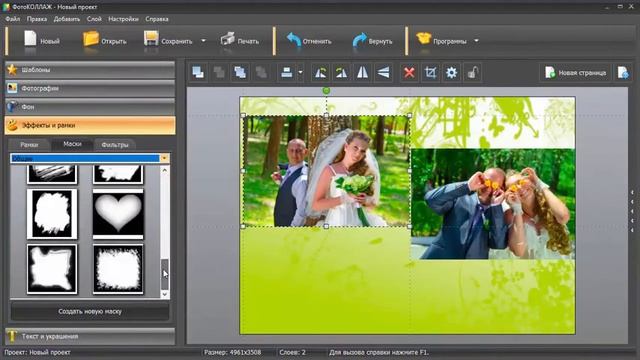Screen dimensions: 640x360
Task: Delete the selected layer with red X
Action: coord(409,73)
